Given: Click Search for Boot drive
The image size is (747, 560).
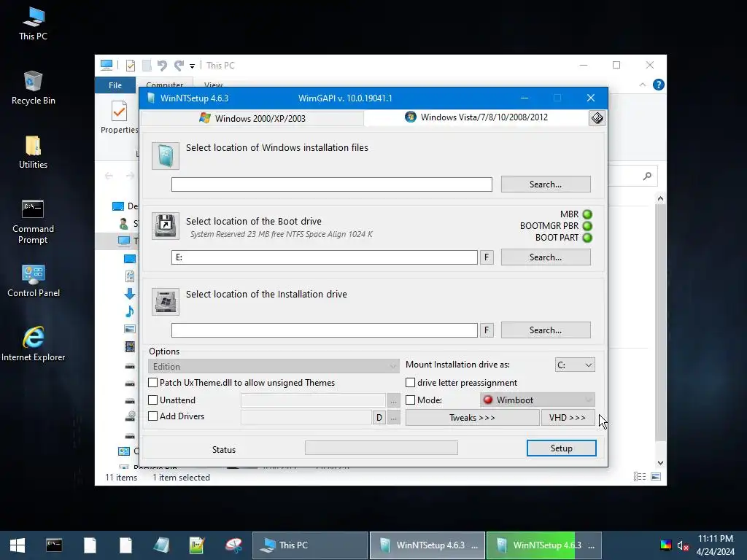Looking at the screenshot, I should click(546, 257).
